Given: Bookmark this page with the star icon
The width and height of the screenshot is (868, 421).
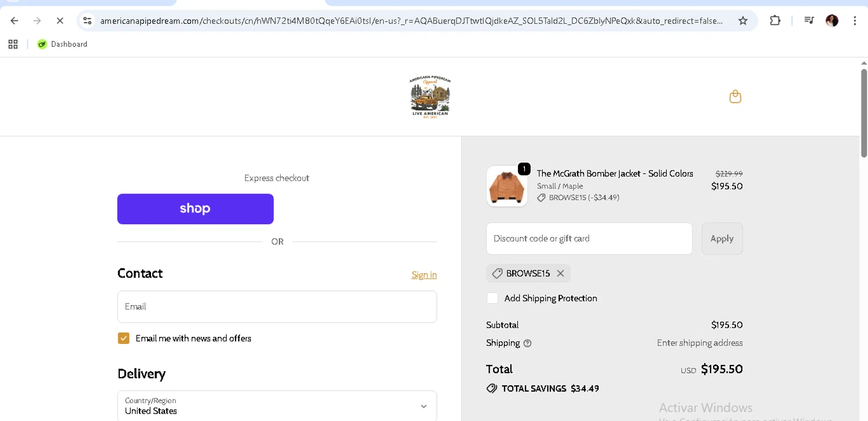Looking at the screenshot, I should coord(743,21).
